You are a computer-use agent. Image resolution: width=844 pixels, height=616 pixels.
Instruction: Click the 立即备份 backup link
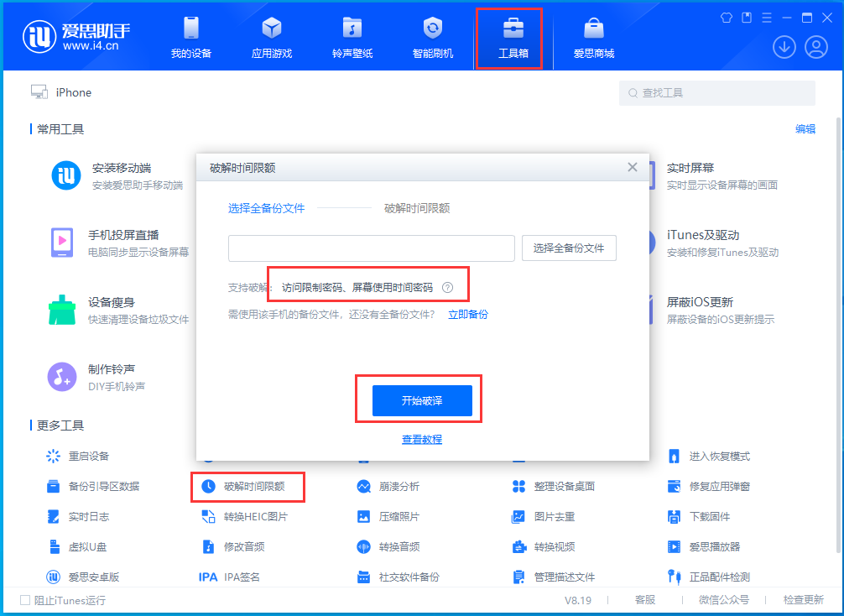pyautogui.click(x=467, y=312)
